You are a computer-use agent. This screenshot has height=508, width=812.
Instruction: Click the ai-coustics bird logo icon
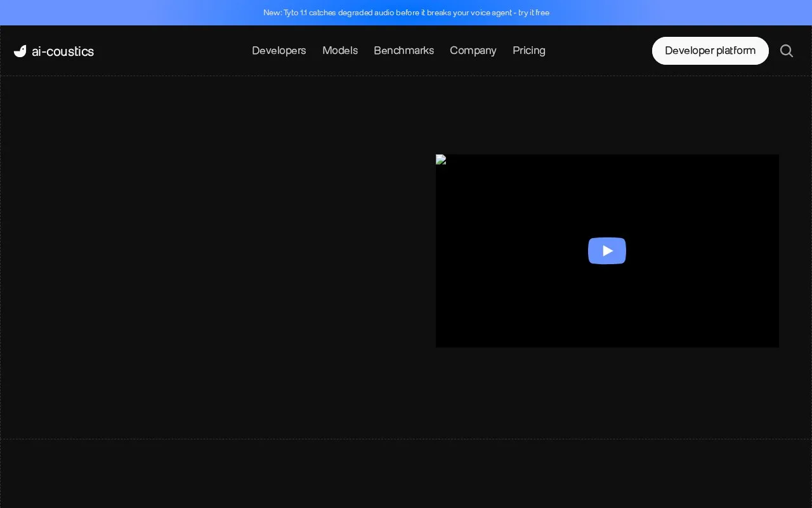[20, 51]
